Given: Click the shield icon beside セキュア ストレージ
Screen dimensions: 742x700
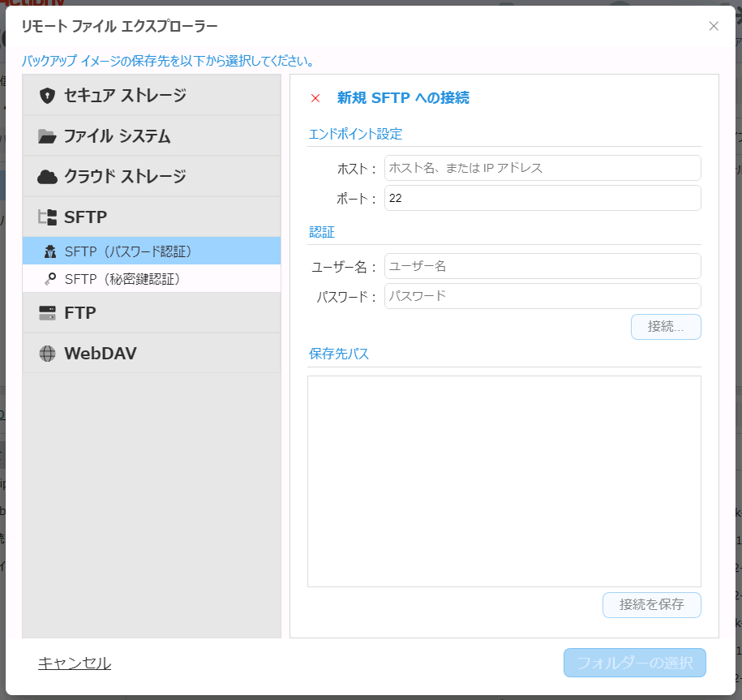Looking at the screenshot, I should point(47,96).
